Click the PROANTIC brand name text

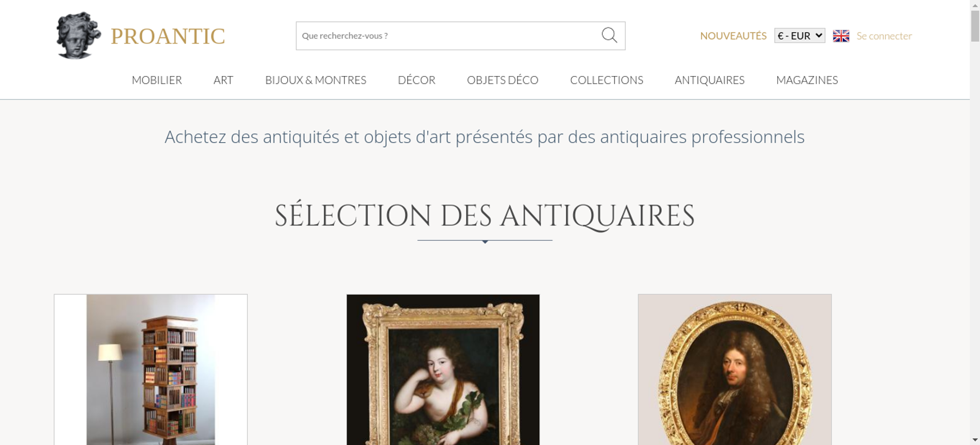(x=168, y=36)
